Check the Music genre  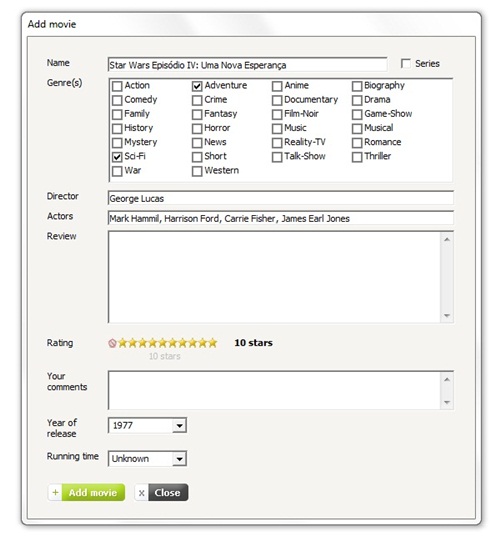point(277,128)
